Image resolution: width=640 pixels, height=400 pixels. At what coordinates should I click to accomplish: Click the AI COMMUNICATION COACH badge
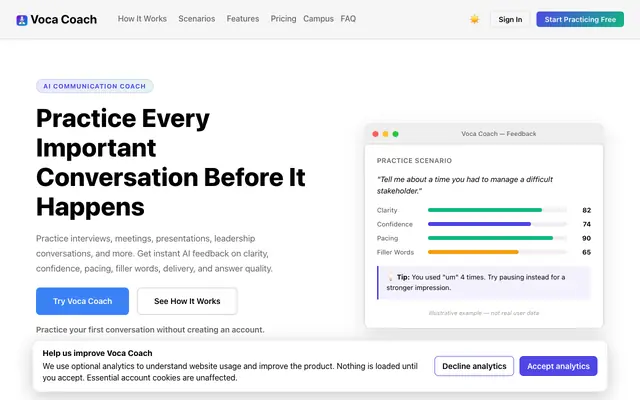coord(95,86)
